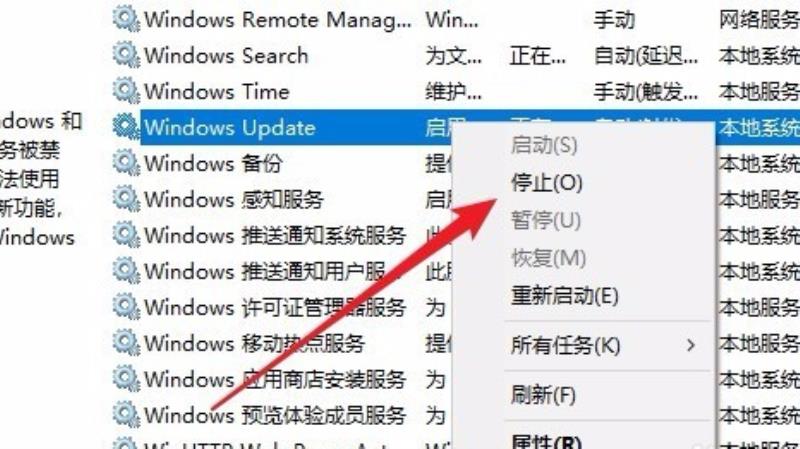Choose 停止(O) in the context menu
Viewport: 800px width, 449px height.
point(547,183)
